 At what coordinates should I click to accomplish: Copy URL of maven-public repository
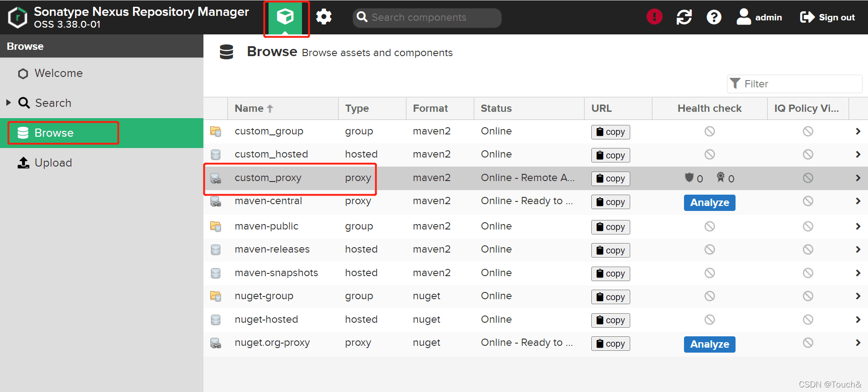[x=610, y=227]
